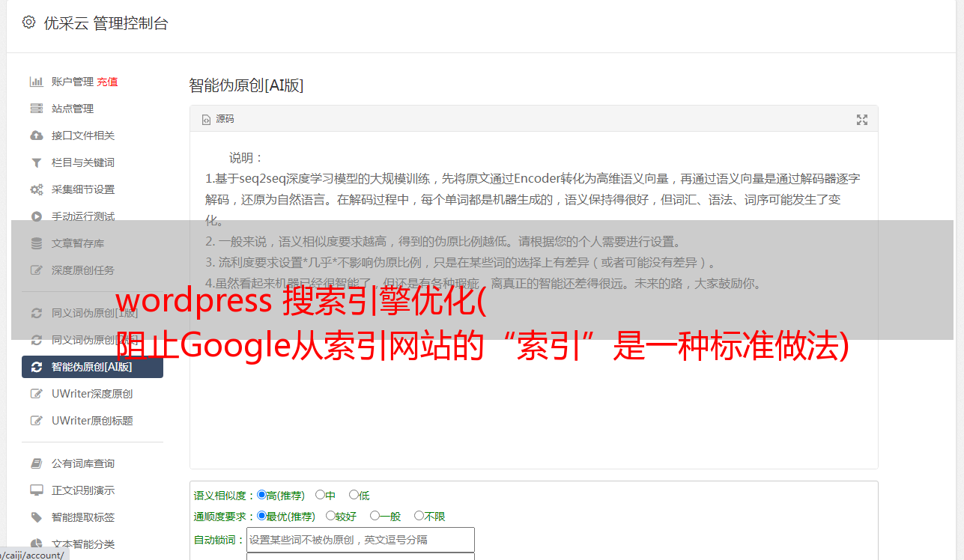Toggle editor fullscreen with the expand icon
964x560 pixels.
tap(862, 120)
